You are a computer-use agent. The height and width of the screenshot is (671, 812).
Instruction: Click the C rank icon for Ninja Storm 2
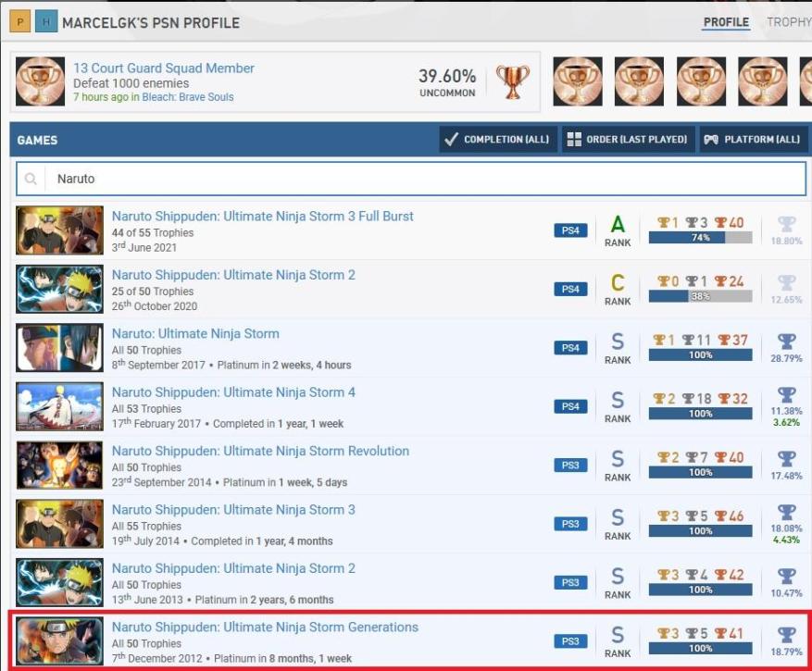pos(618,283)
